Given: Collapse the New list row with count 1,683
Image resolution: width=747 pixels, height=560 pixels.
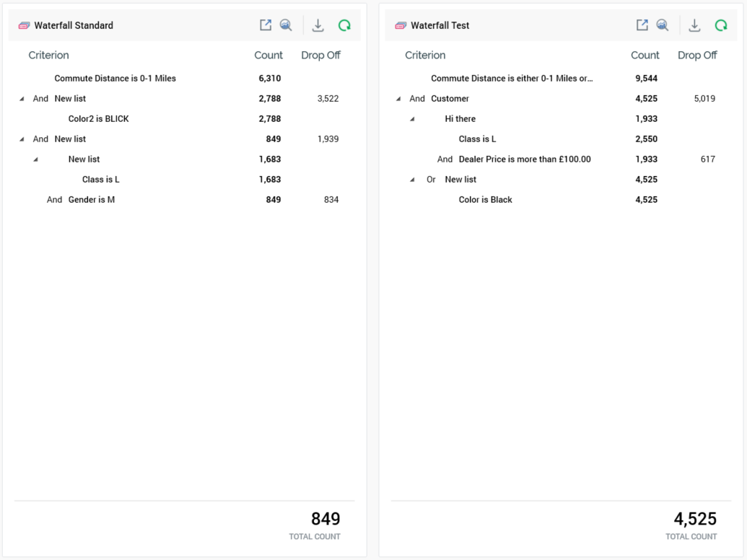Looking at the screenshot, I should (x=36, y=159).
